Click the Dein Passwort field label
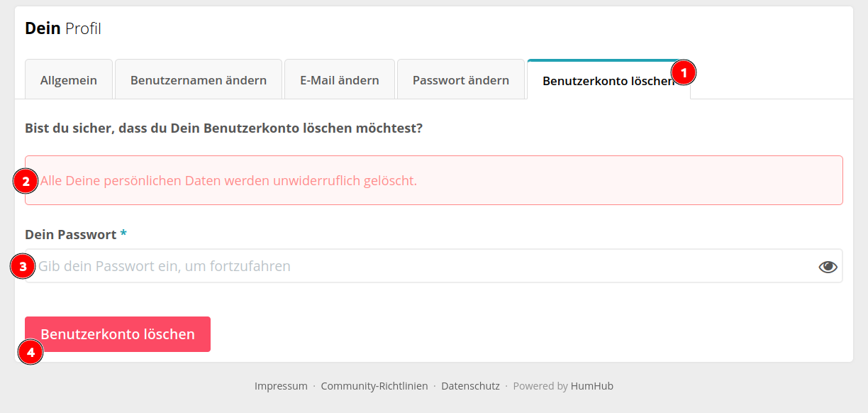Image resolution: width=868 pixels, height=413 pixels. (x=71, y=234)
